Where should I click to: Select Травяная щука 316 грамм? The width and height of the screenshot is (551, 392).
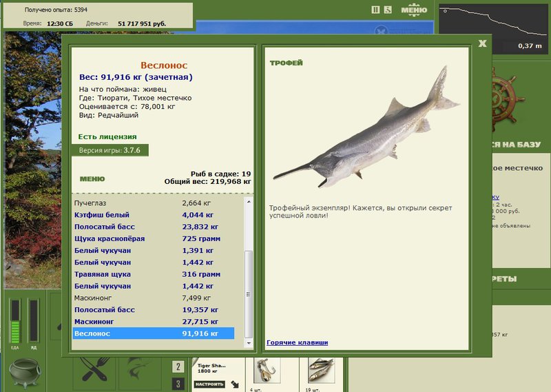pos(153,274)
